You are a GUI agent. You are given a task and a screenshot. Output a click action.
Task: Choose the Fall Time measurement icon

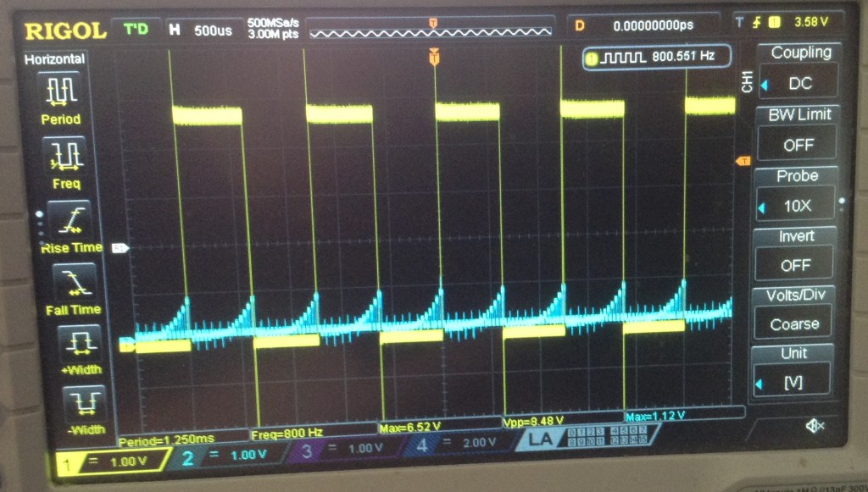(x=73, y=279)
